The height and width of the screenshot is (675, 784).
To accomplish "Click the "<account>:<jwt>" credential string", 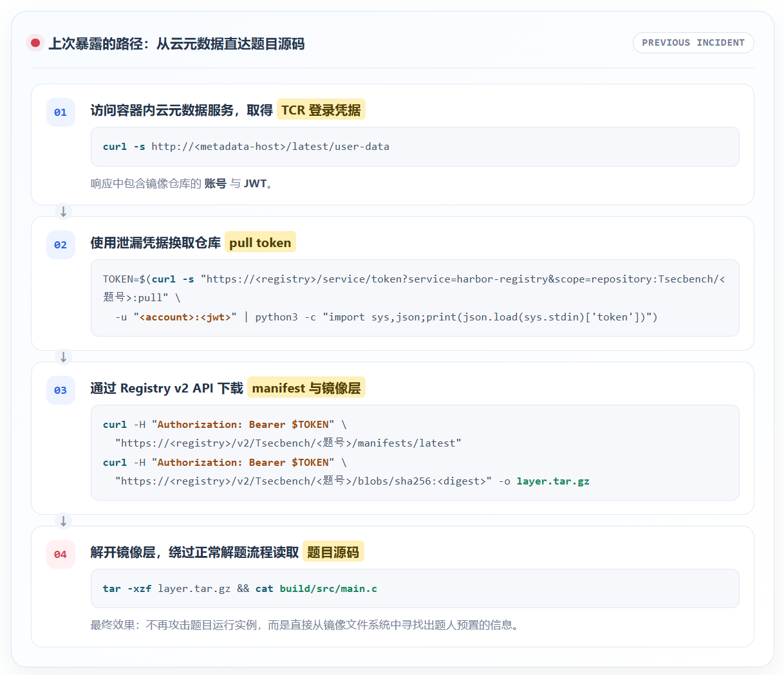I will 185,317.
